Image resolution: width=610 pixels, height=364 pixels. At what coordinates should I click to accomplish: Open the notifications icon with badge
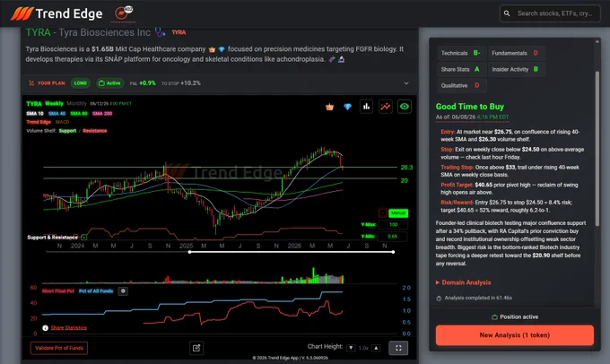pos(124,13)
